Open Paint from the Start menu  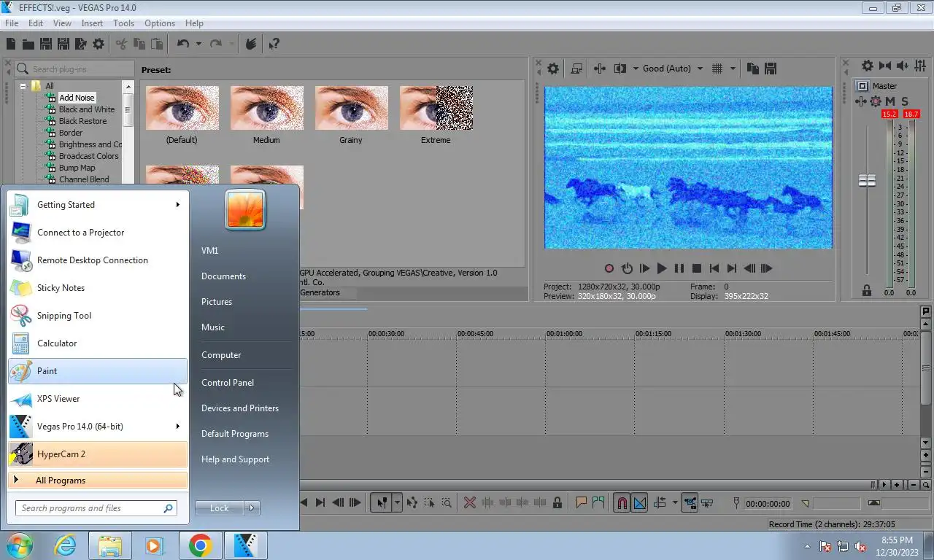click(x=98, y=371)
